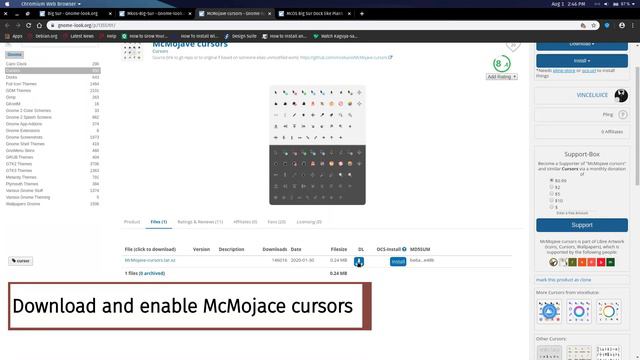The height and width of the screenshot is (360, 640).
Task: Click the battery indicator in top panel
Action: point(621,4)
